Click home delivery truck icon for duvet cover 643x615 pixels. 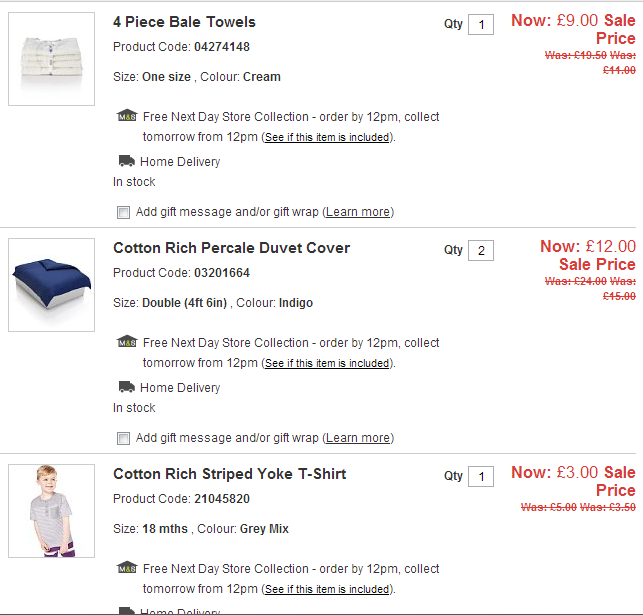pos(126,387)
